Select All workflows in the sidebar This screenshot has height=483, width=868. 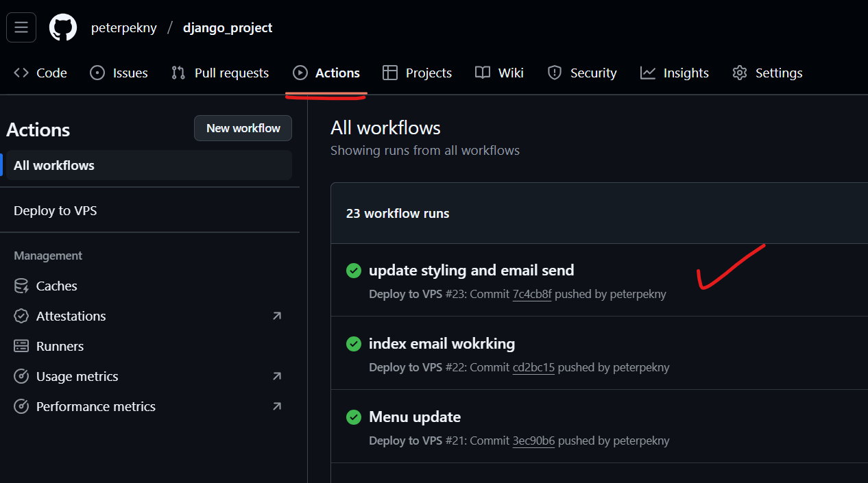54,166
